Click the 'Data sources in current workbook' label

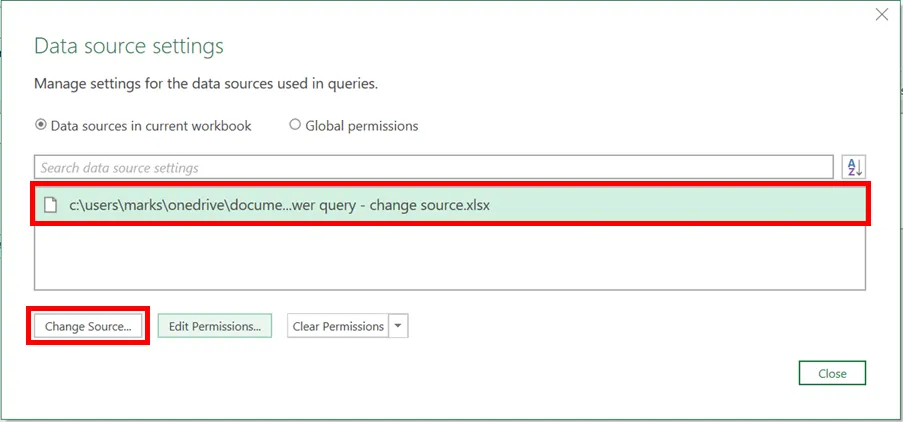coord(151,126)
